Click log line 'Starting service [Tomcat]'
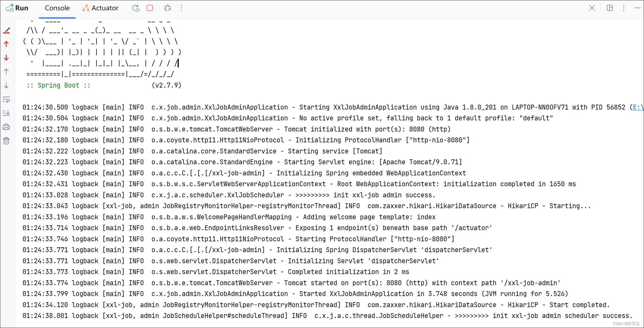The width and height of the screenshot is (644, 328). click(x=202, y=151)
